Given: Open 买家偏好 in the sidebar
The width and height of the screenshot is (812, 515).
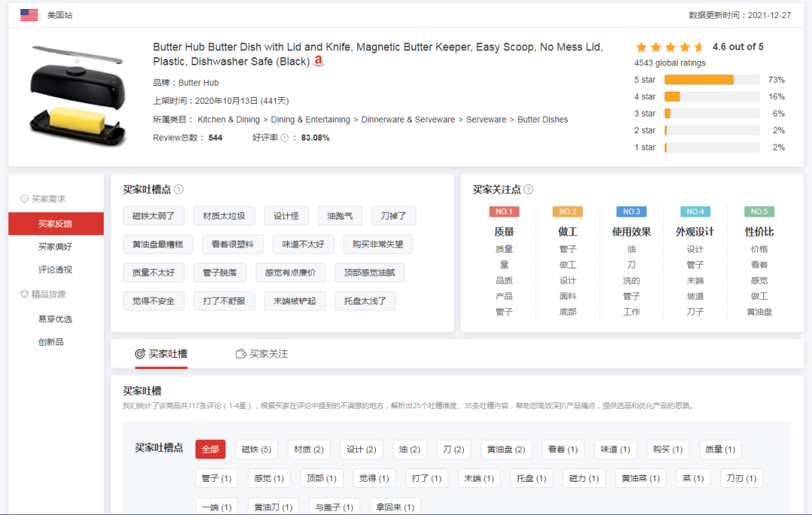Looking at the screenshot, I should (x=56, y=247).
